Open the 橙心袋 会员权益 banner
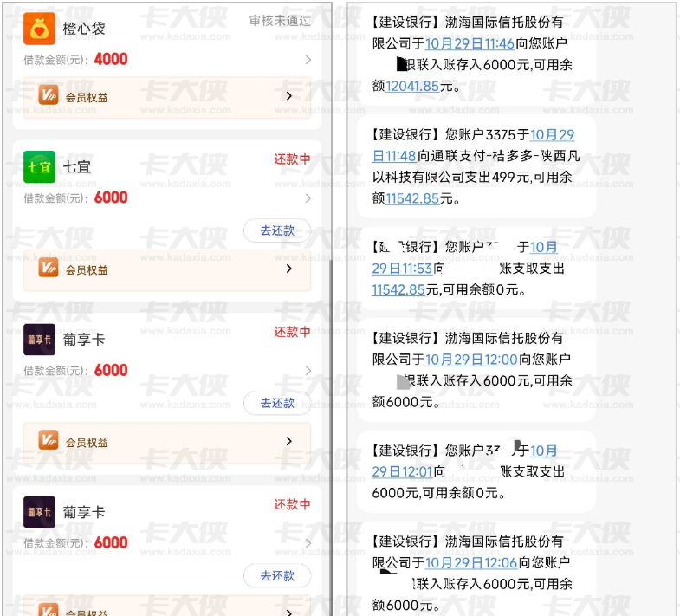The height and width of the screenshot is (616, 680). pos(167,97)
